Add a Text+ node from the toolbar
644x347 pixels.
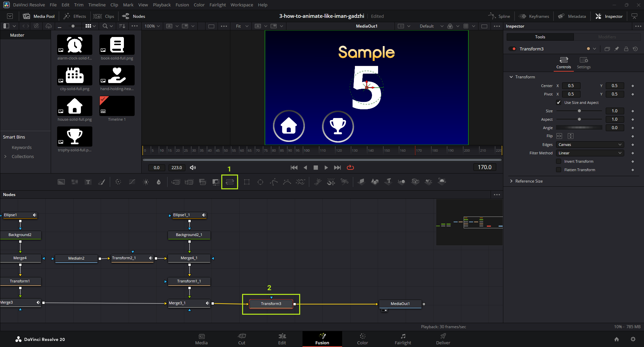(88, 182)
